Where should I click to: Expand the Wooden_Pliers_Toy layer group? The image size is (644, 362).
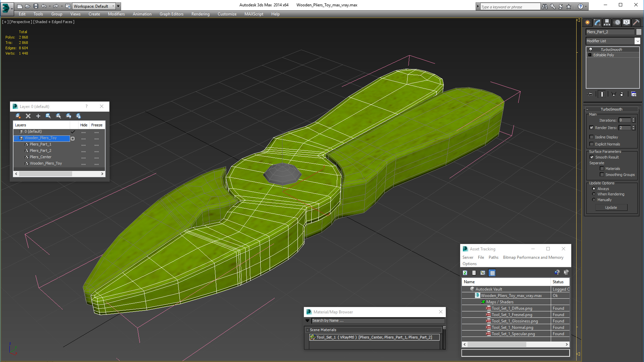coord(15,138)
